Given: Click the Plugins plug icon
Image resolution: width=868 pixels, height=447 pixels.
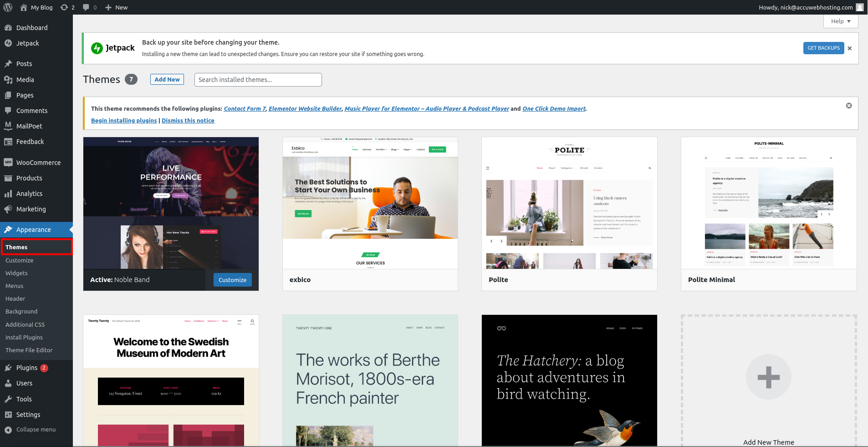Looking at the screenshot, I should pos(8,368).
